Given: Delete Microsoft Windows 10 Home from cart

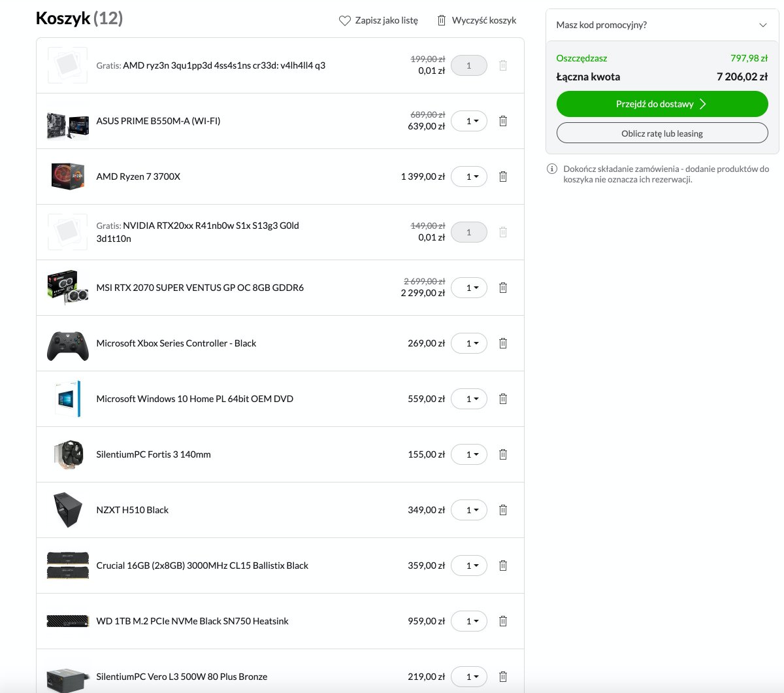Looking at the screenshot, I should pos(503,399).
